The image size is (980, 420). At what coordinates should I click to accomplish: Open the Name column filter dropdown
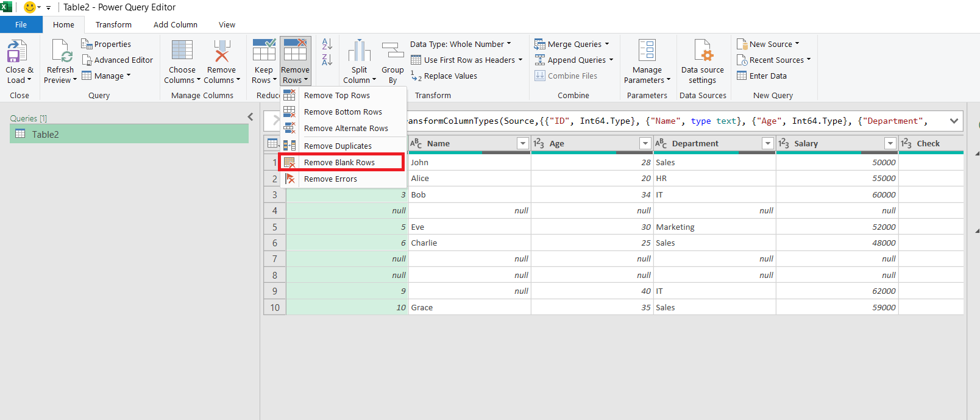522,143
